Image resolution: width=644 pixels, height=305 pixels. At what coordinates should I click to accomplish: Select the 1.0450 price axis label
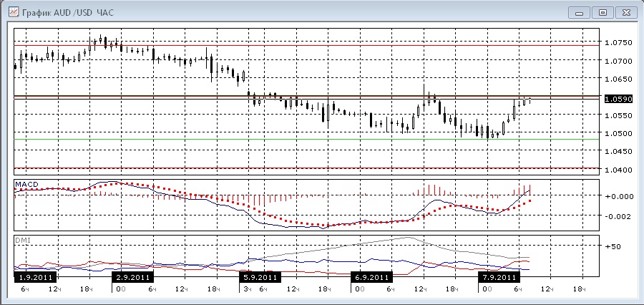[x=618, y=152]
